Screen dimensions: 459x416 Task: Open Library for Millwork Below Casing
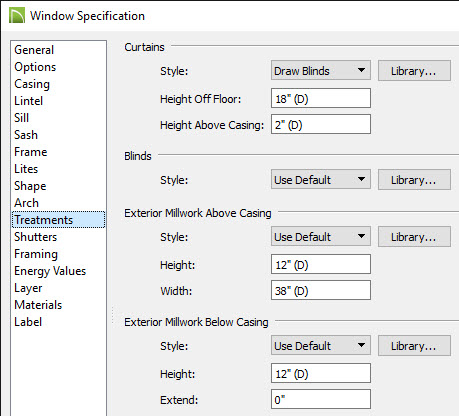414,345
